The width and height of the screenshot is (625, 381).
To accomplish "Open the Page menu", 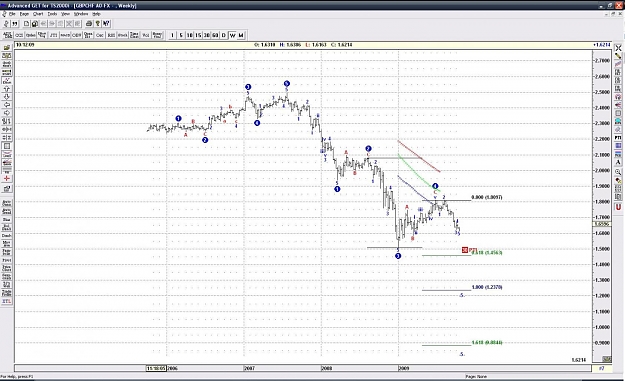I will point(24,14).
